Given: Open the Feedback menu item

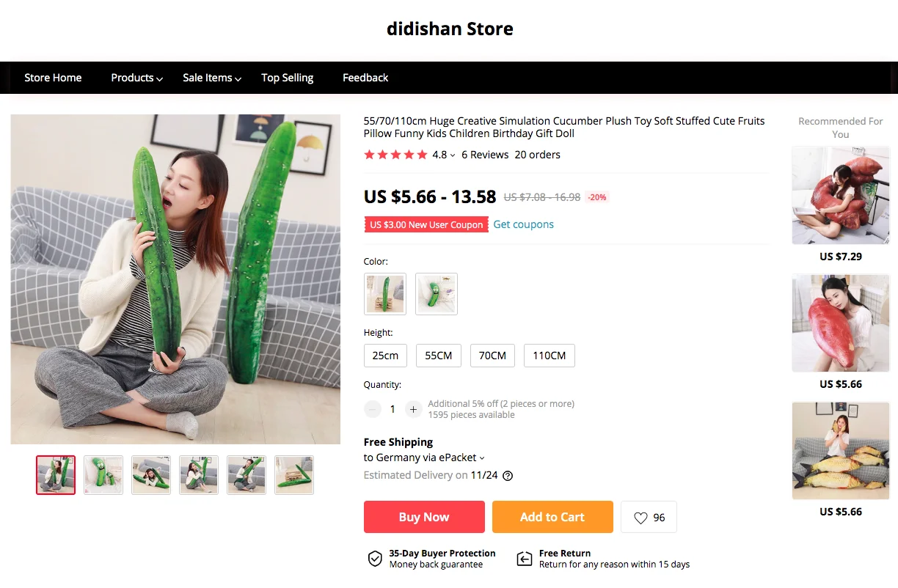Looking at the screenshot, I should coord(365,78).
